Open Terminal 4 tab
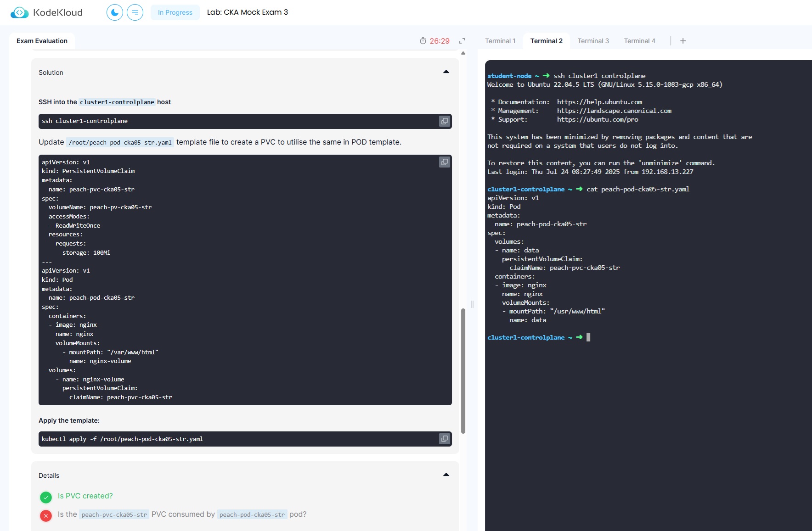 coord(640,41)
